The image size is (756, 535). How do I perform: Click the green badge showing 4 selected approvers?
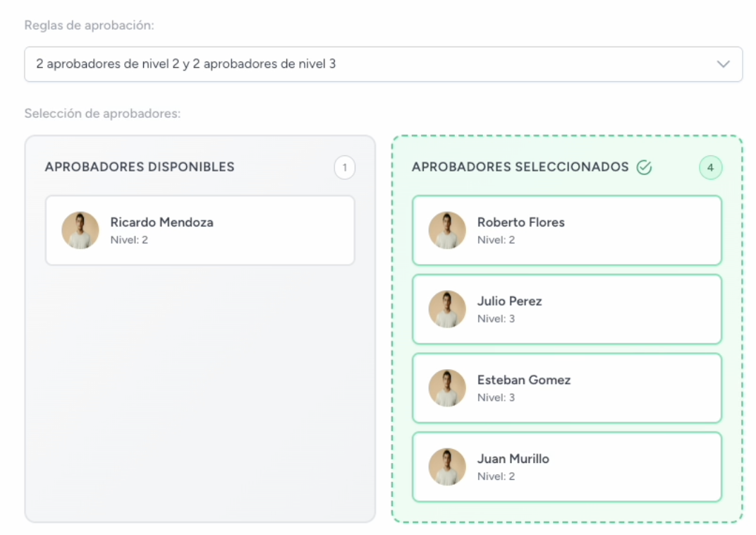(x=710, y=167)
